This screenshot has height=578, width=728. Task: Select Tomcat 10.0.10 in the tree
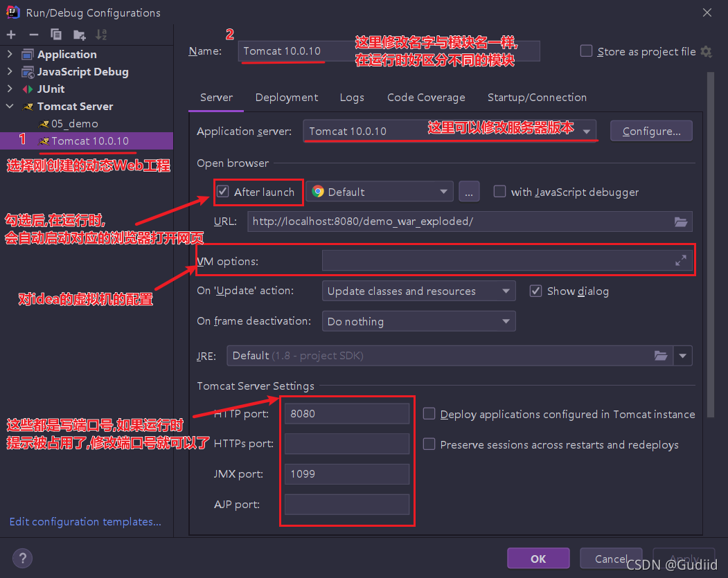(87, 141)
